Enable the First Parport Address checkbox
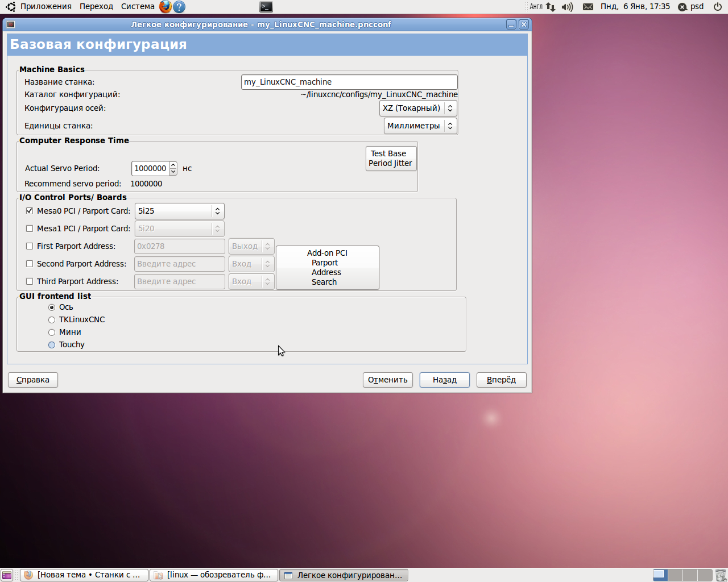The image size is (728, 582). 30,246
